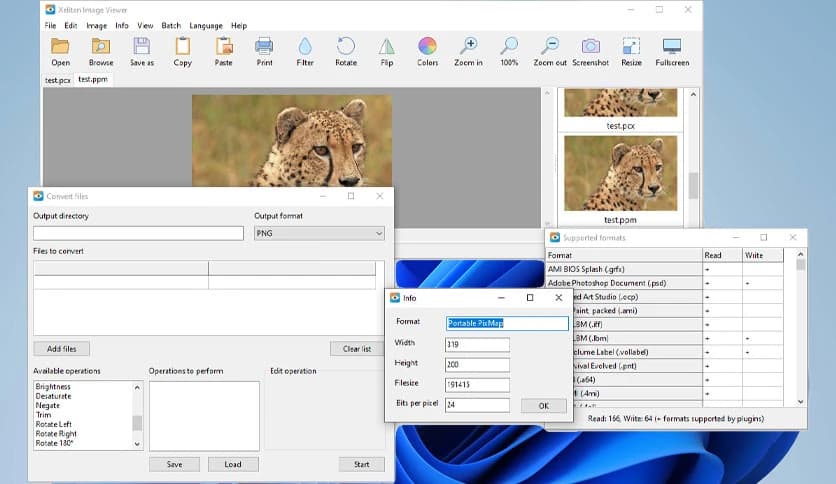Screen dimensions: 836x484
Task: Select AMI BIOS Splash (.grfx) row
Action: point(664,269)
